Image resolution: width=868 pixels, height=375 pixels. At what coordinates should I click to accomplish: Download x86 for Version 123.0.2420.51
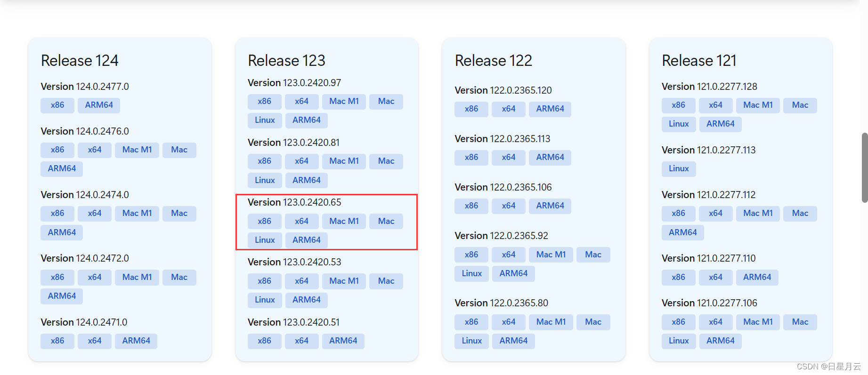pos(265,341)
